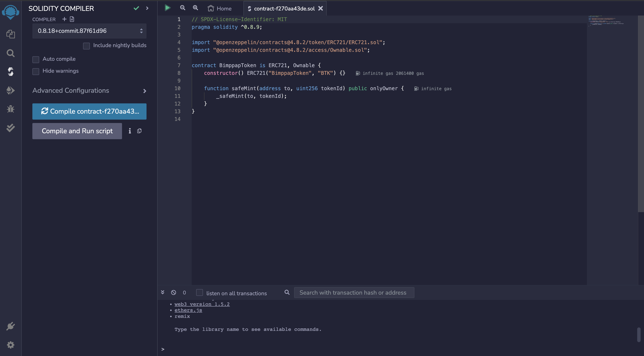Open Settings gear at sidebar bottom
This screenshot has width=644, height=356.
point(10,345)
